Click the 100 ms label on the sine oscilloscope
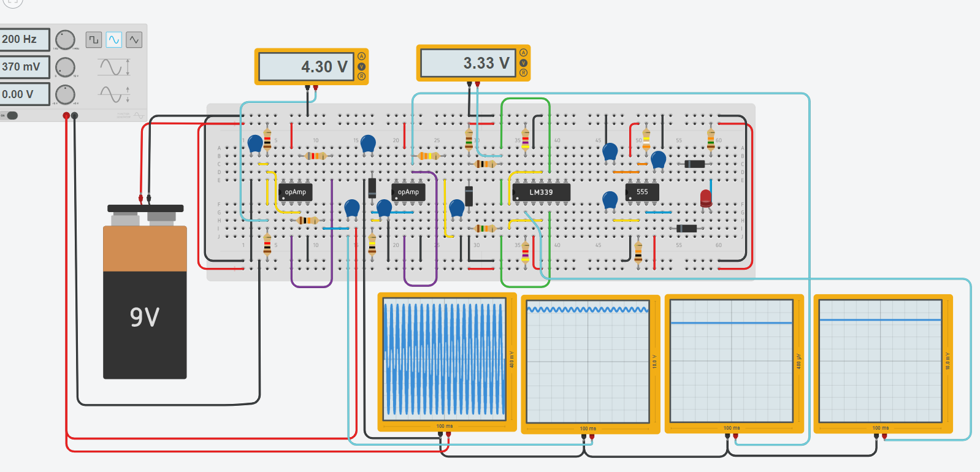The image size is (980, 472). tap(445, 426)
